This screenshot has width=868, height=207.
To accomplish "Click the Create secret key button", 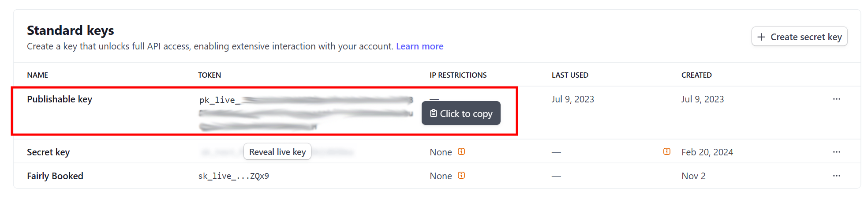I will pos(799,37).
